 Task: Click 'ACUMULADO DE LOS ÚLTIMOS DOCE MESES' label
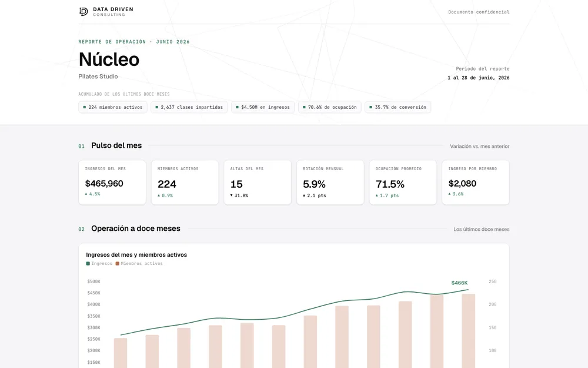coord(123,94)
